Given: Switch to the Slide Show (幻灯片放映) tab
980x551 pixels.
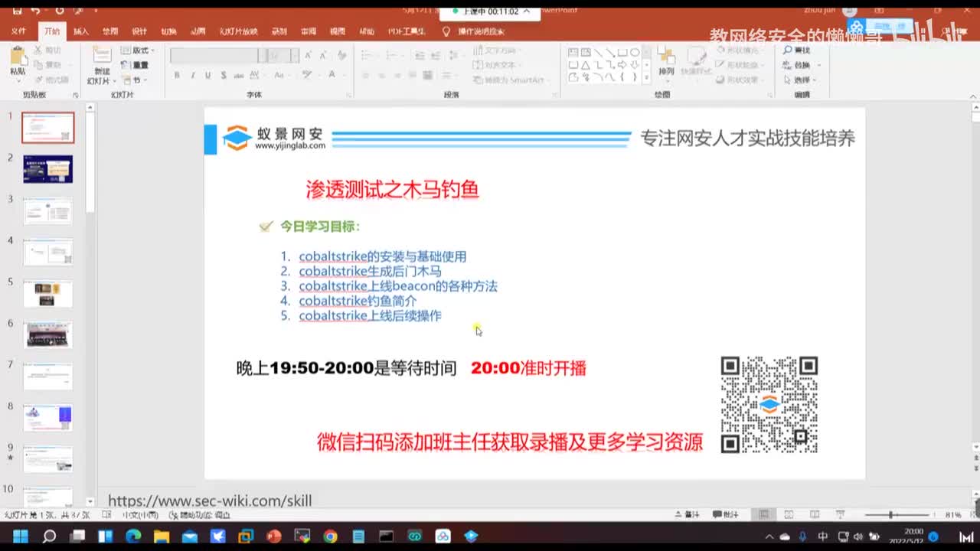Looking at the screenshot, I should [238, 31].
